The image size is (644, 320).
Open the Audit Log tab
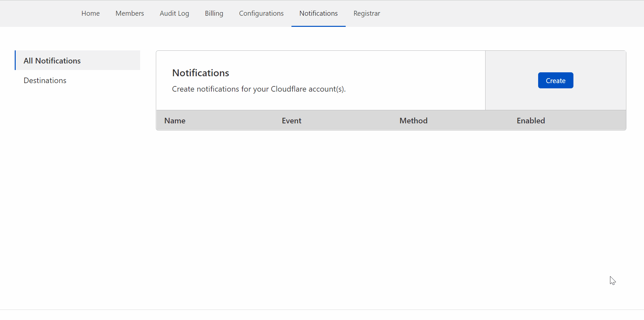(x=174, y=13)
